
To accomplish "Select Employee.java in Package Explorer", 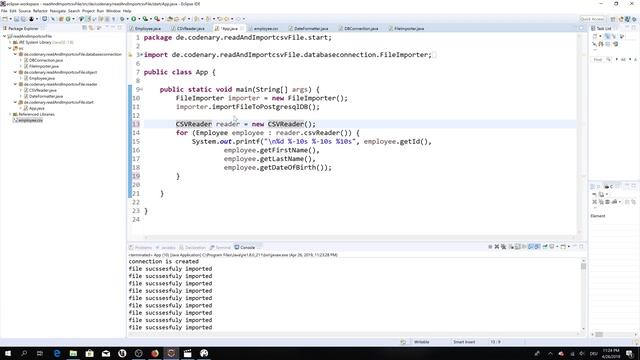I will (x=39, y=78).
